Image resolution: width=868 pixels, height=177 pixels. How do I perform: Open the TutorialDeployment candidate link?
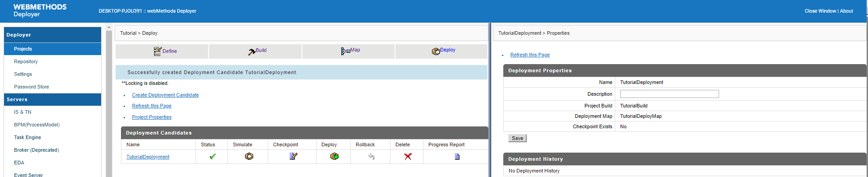tap(148, 157)
